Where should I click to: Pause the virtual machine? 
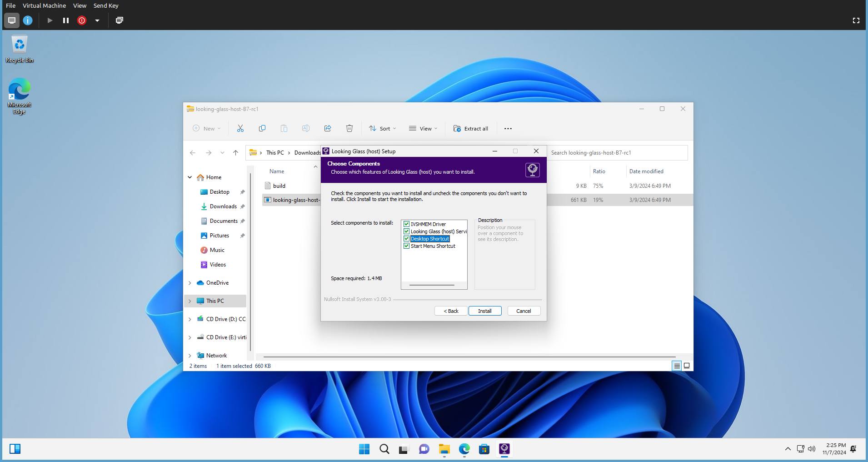pos(66,20)
